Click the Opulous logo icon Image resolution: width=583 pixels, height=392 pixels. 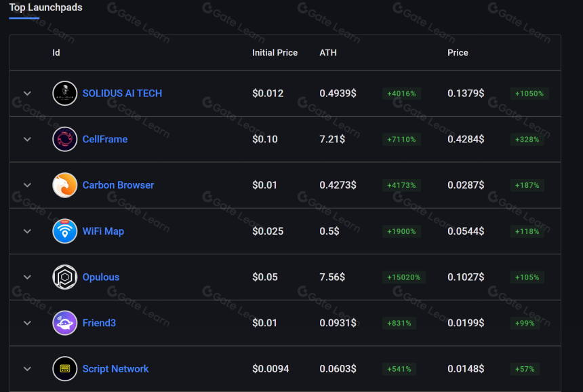coord(64,277)
